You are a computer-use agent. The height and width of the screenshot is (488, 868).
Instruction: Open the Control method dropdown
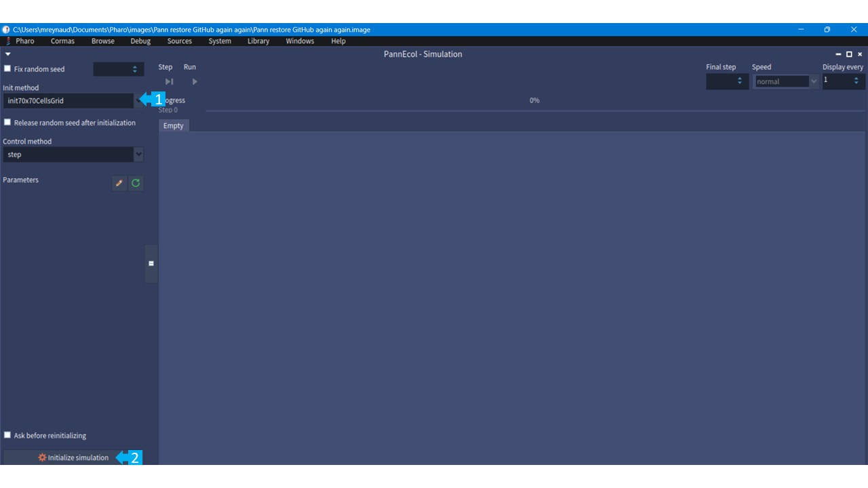pyautogui.click(x=138, y=155)
